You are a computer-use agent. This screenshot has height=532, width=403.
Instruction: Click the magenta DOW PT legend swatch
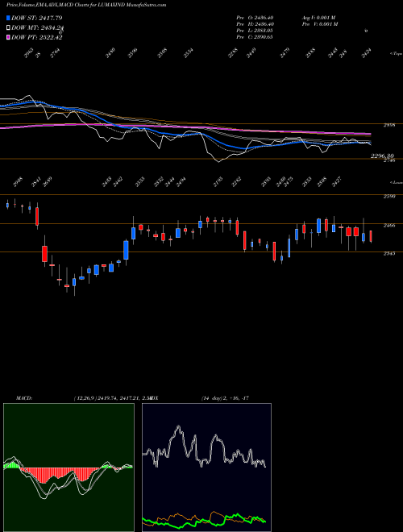pos(8,37)
